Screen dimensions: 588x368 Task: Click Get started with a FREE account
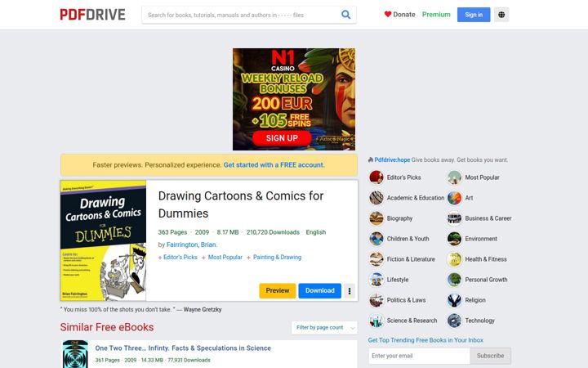(274, 165)
